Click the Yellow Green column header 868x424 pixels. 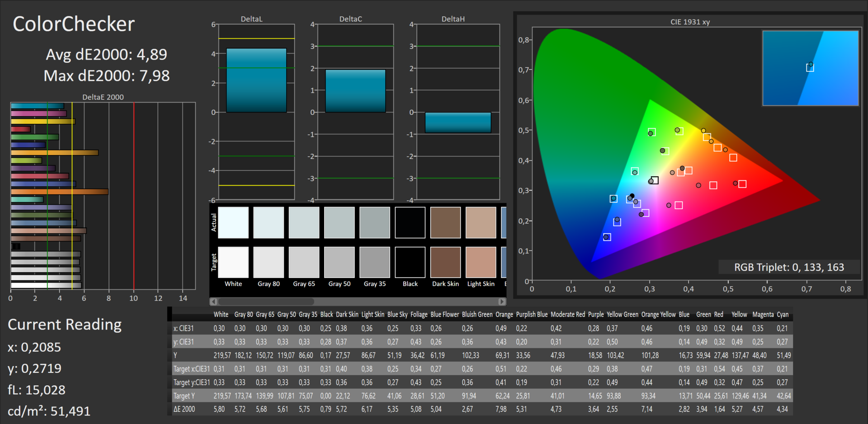tap(623, 315)
